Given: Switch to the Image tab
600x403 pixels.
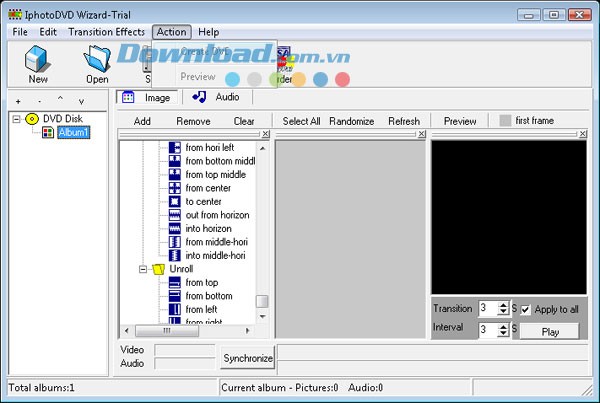Looking at the screenshot, I should click(147, 98).
